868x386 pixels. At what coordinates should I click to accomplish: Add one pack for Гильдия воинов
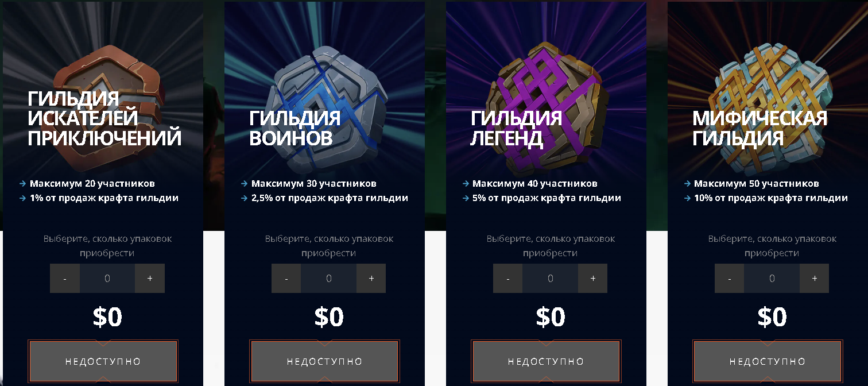pyautogui.click(x=371, y=279)
